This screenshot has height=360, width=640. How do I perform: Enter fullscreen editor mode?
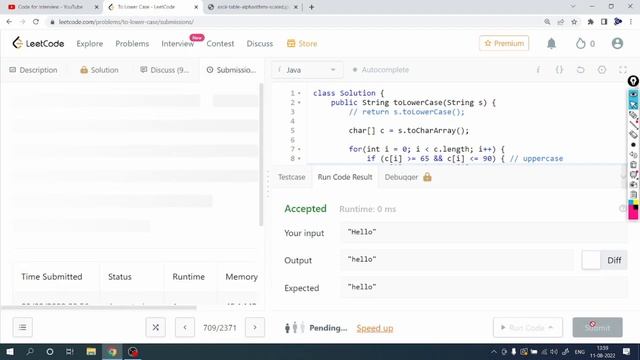coord(622,70)
